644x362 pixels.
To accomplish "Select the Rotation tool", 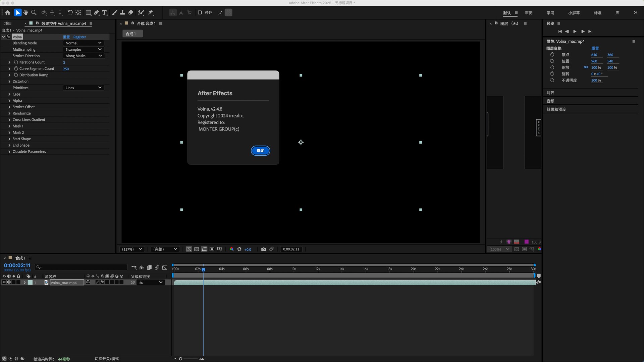I will pyautogui.click(x=70, y=13).
